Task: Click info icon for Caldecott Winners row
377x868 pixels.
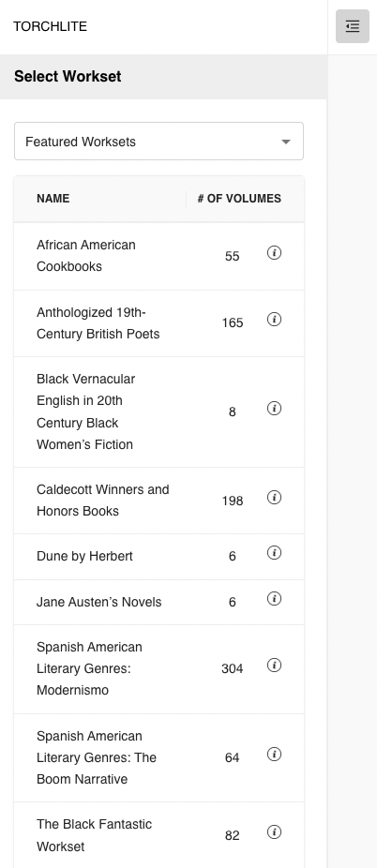Action: [274, 498]
